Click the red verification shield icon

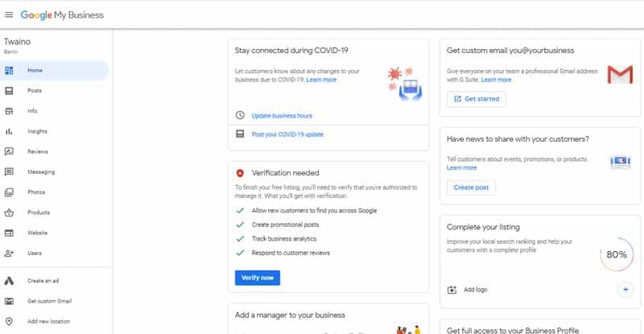pyautogui.click(x=240, y=173)
